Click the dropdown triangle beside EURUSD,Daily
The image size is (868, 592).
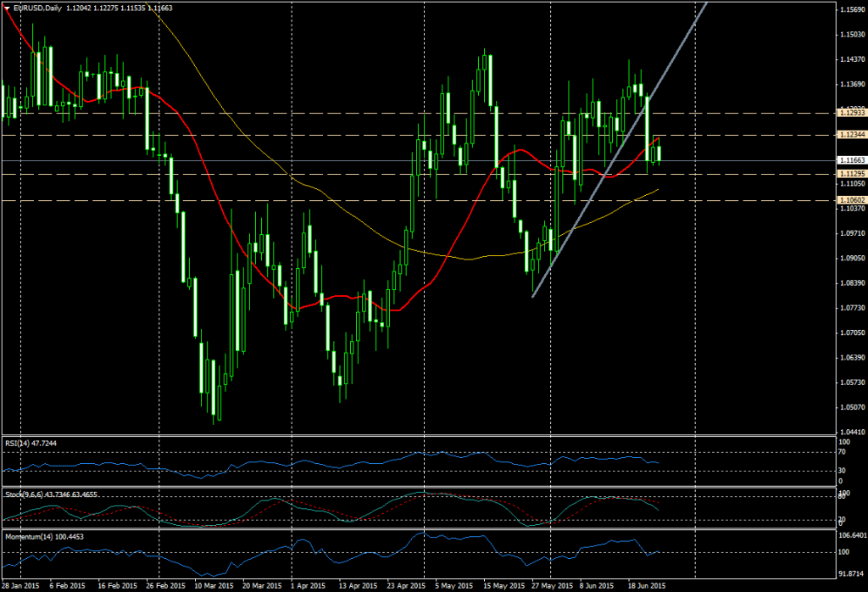point(8,6)
